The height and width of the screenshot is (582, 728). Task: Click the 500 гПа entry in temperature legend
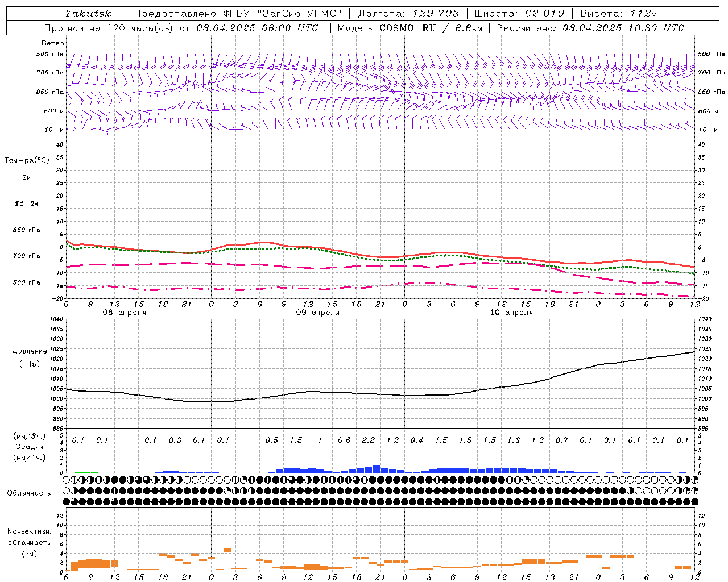27,282
